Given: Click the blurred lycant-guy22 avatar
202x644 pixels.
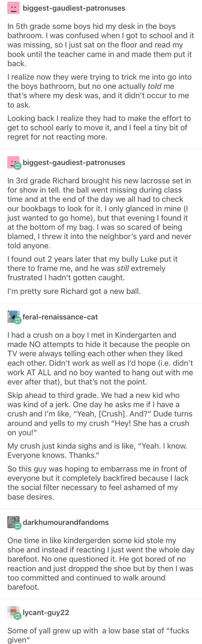Looking at the screenshot, I should coord(12,611).
